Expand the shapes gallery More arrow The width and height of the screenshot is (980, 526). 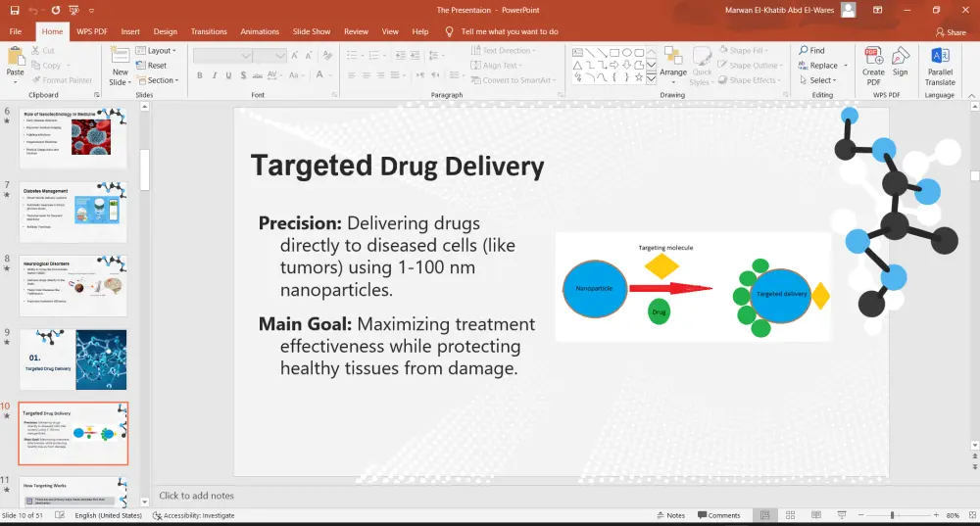coord(652,78)
